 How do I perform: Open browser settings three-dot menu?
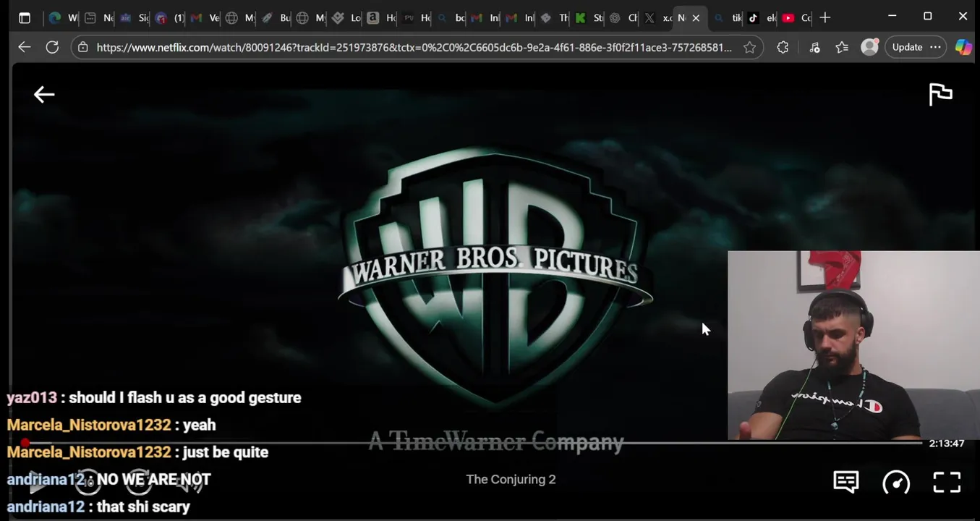pyautogui.click(x=935, y=47)
